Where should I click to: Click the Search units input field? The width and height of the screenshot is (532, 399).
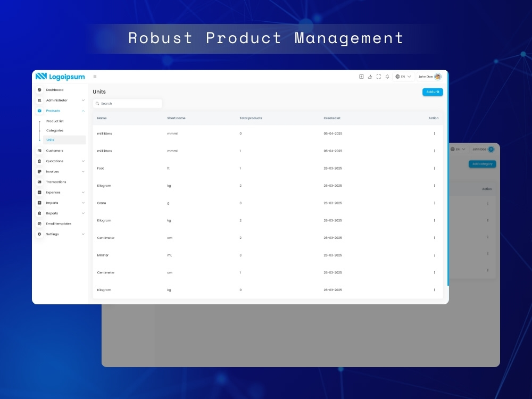pyautogui.click(x=127, y=104)
